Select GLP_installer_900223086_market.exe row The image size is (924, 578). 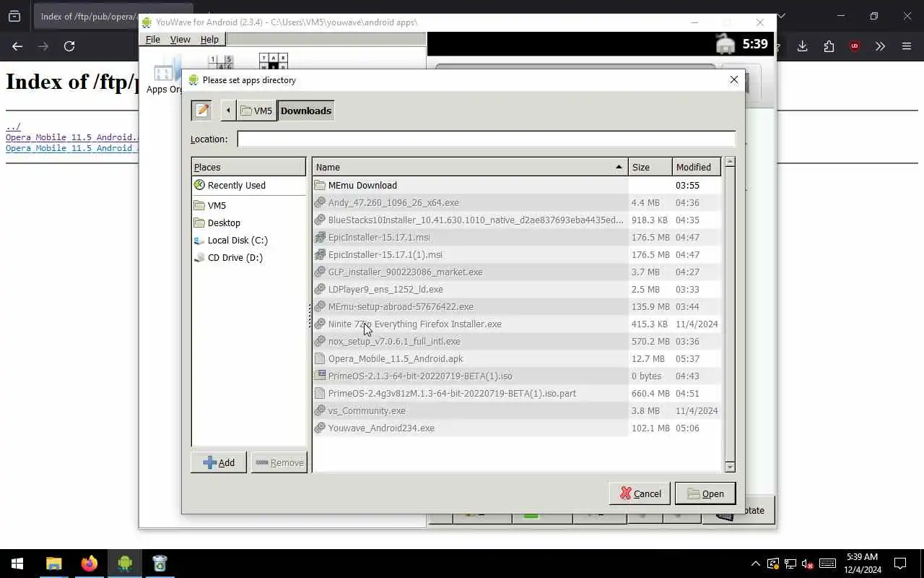(x=517, y=272)
